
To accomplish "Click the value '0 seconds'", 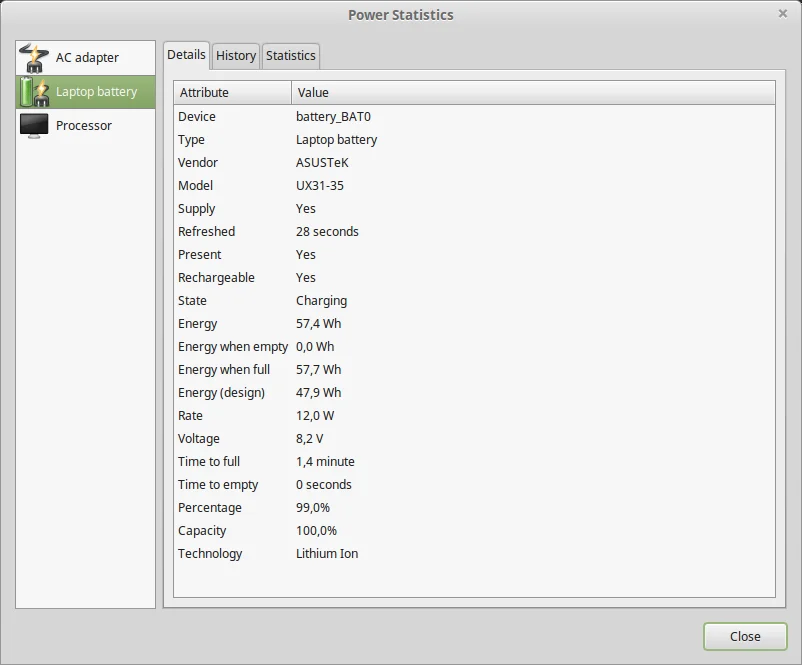I will (x=323, y=485).
